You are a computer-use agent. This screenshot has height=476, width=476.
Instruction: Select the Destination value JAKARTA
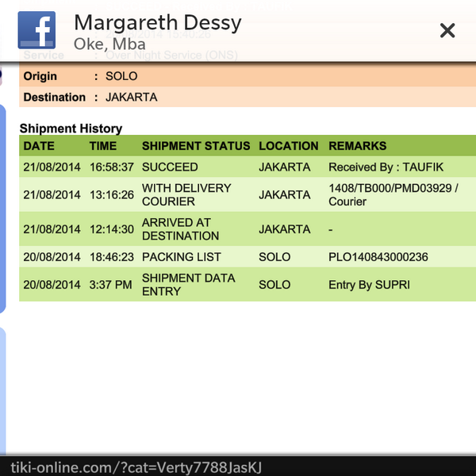(x=132, y=97)
